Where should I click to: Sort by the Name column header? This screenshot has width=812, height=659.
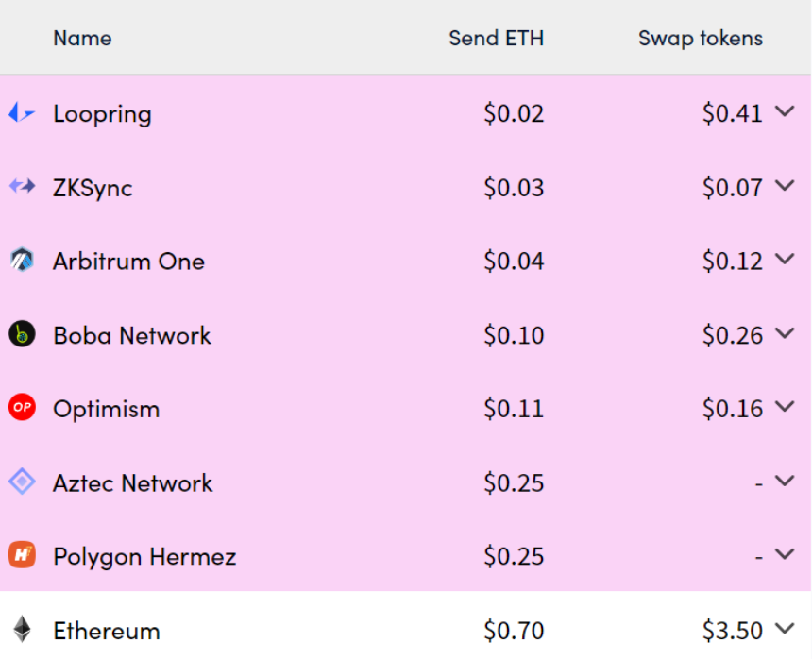pos(82,39)
